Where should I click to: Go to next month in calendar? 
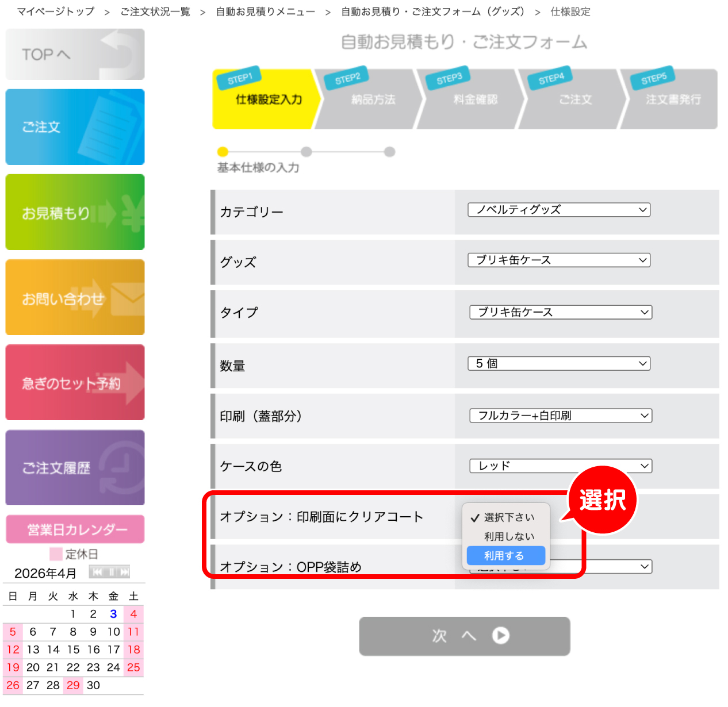click(124, 572)
